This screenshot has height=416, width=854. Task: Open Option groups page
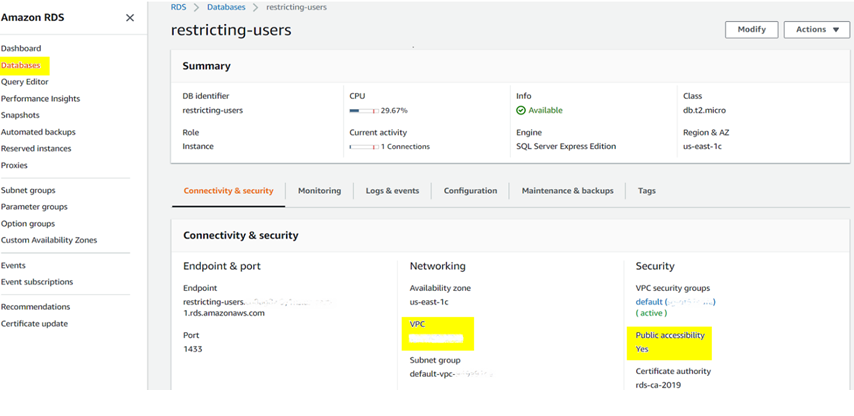(28, 224)
